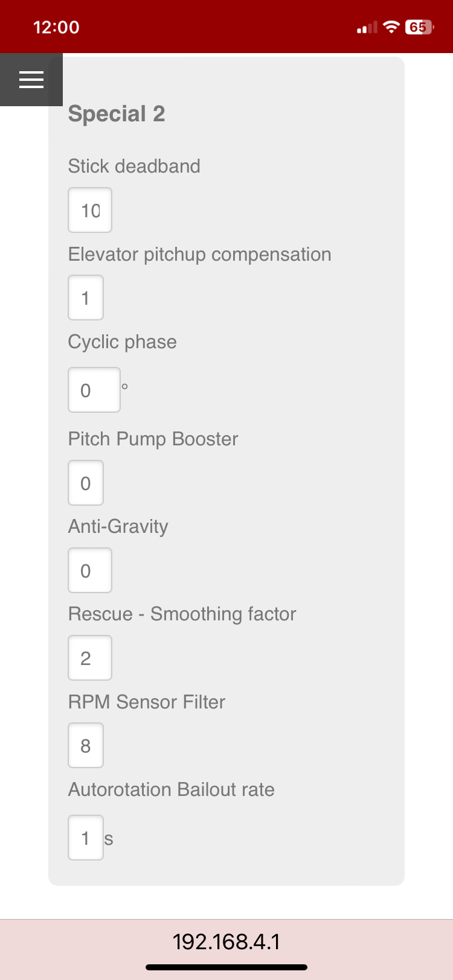
Task: Tap the Wi-Fi status icon
Action: tap(392, 27)
